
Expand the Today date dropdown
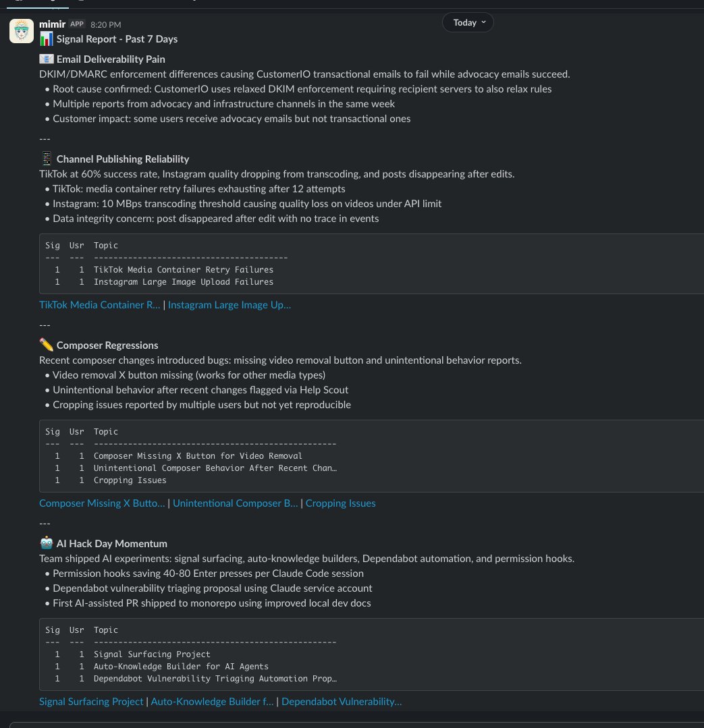pyautogui.click(x=468, y=22)
